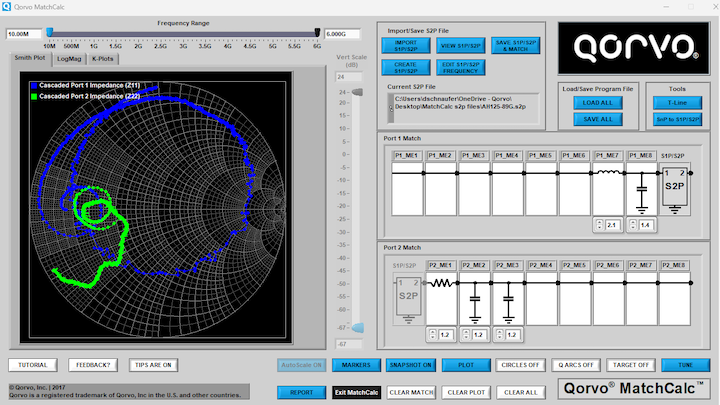
Task: Click the upper frequency range slider handle
Action: [317, 33]
